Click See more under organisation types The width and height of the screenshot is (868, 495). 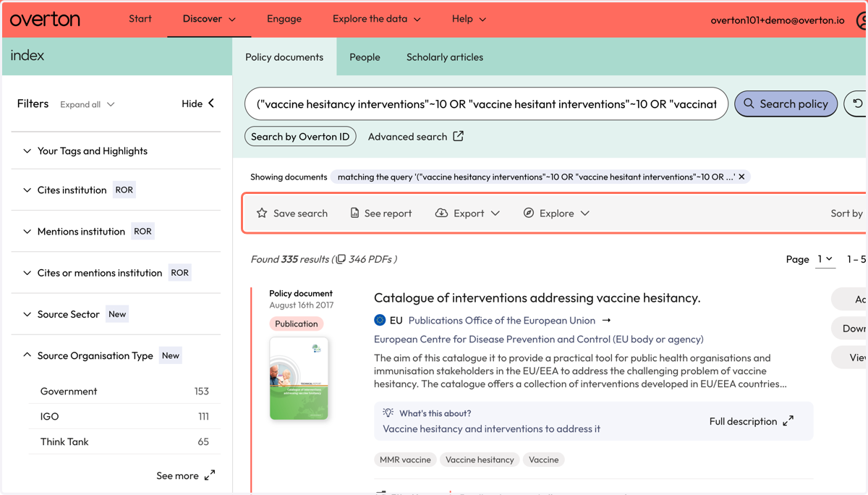177,475
